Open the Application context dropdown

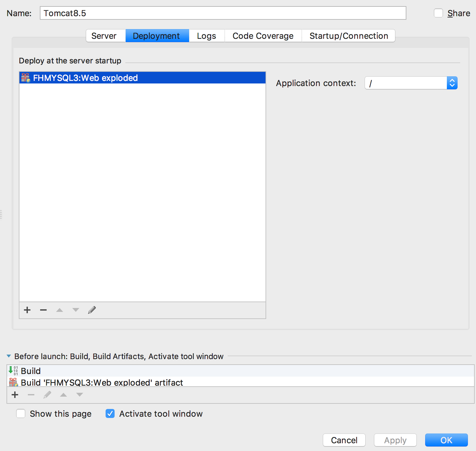point(452,83)
